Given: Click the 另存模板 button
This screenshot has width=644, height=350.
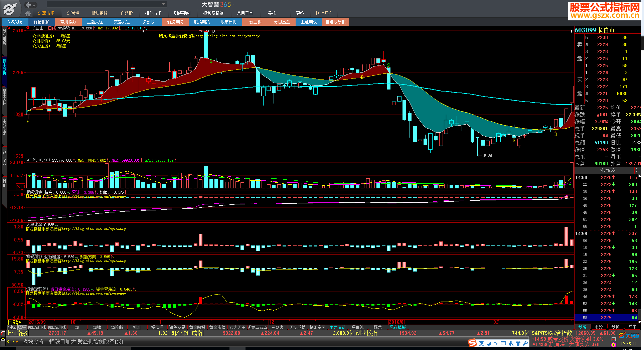Looking at the screenshot, I should tap(397, 327).
